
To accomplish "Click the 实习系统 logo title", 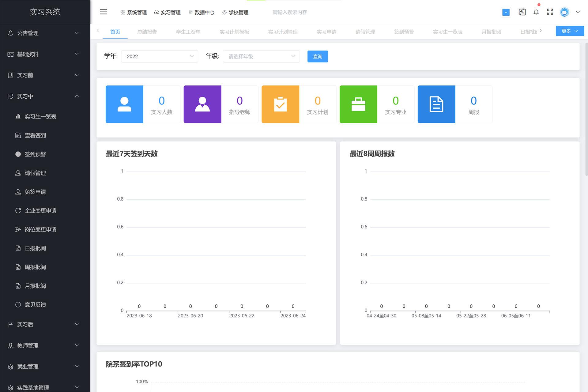I will 45,12.
